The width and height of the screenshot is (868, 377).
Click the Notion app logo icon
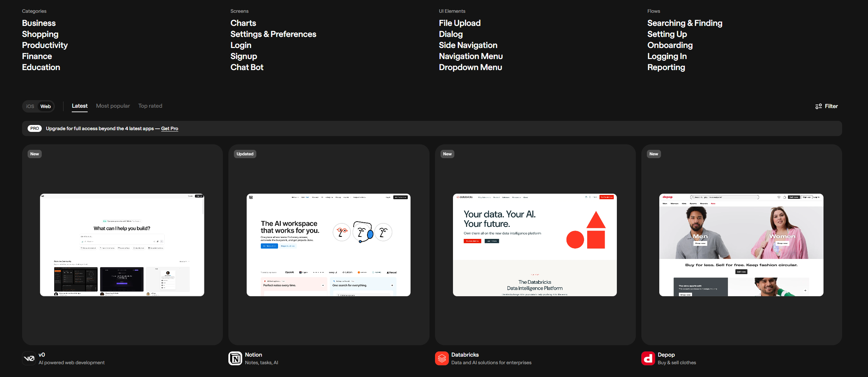[x=235, y=358]
